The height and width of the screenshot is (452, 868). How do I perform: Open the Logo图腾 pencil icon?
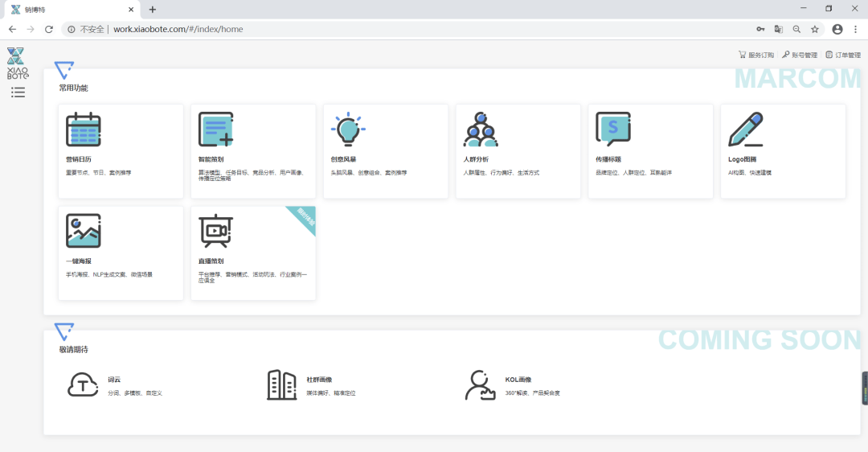746,129
